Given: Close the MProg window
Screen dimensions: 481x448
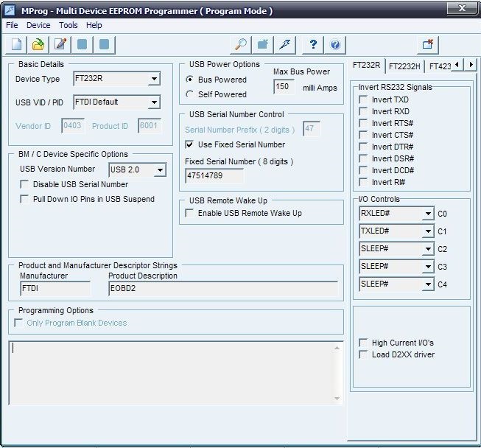Looking at the screenshot, I should coord(462,7).
